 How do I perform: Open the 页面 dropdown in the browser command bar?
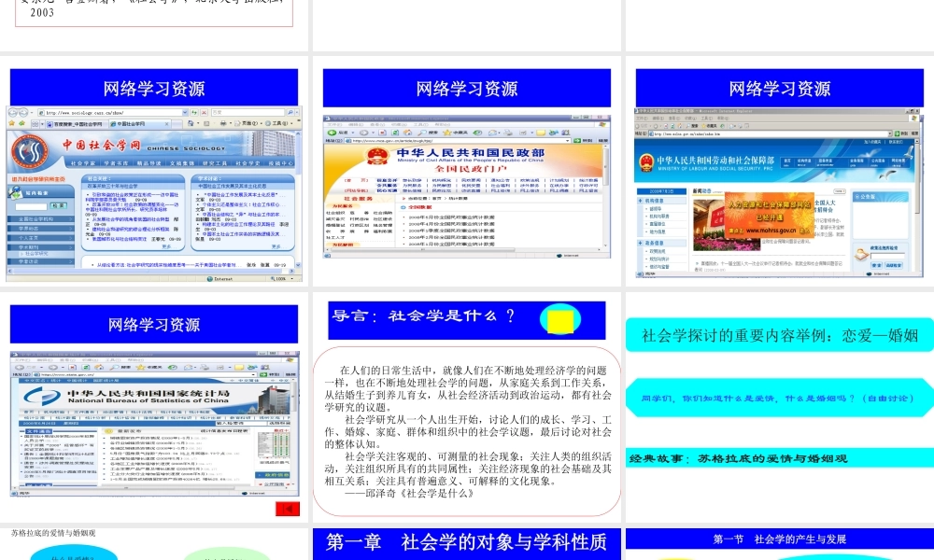[248, 122]
